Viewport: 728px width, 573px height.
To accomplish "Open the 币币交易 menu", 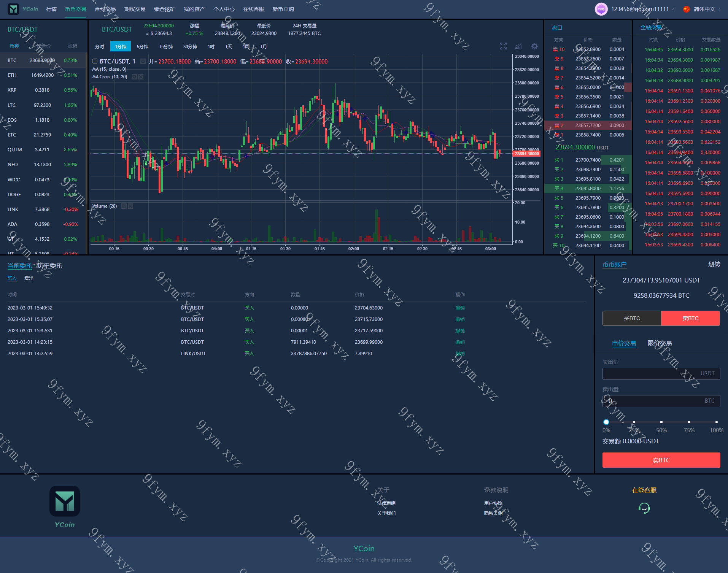I will pyautogui.click(x=76, y=9).
